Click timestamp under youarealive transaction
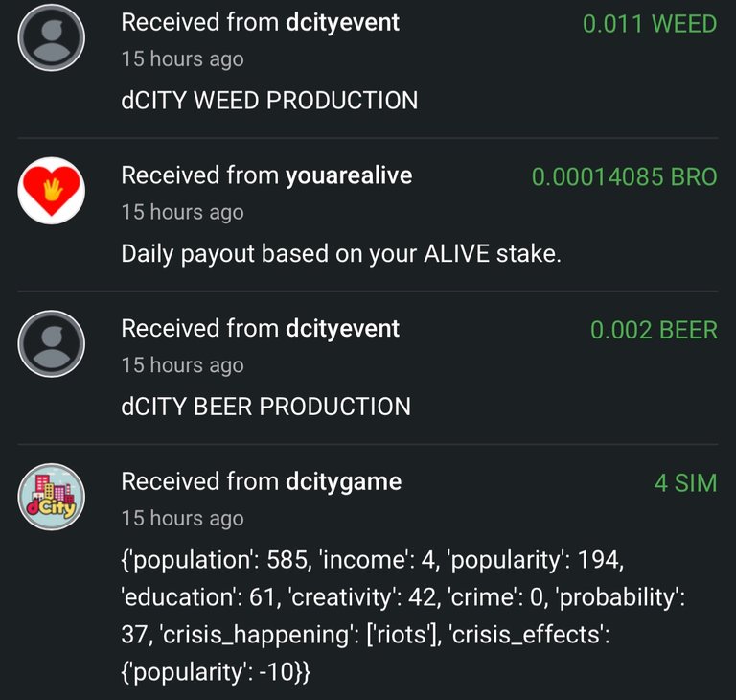Screen dimensions: 736x700 pyautogui.click(x=183, y=213)
